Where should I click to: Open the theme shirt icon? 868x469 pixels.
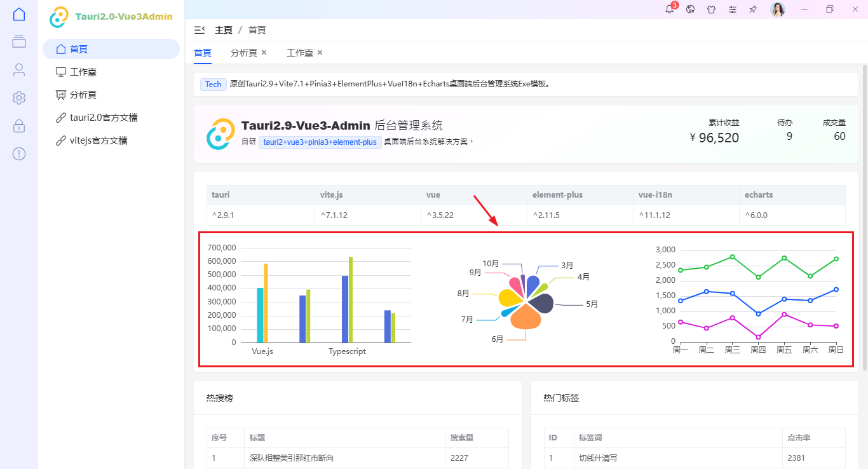(712, 9)
